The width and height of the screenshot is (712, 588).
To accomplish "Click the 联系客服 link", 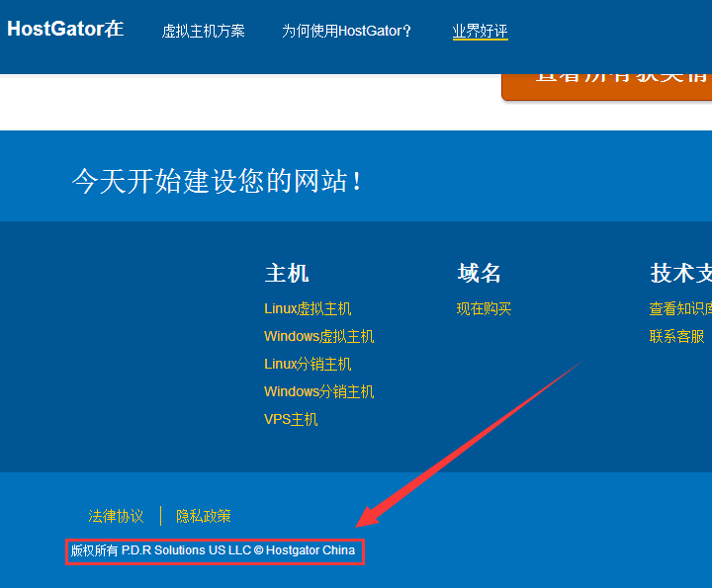I will pyautogui.click(x=677, y=336).
